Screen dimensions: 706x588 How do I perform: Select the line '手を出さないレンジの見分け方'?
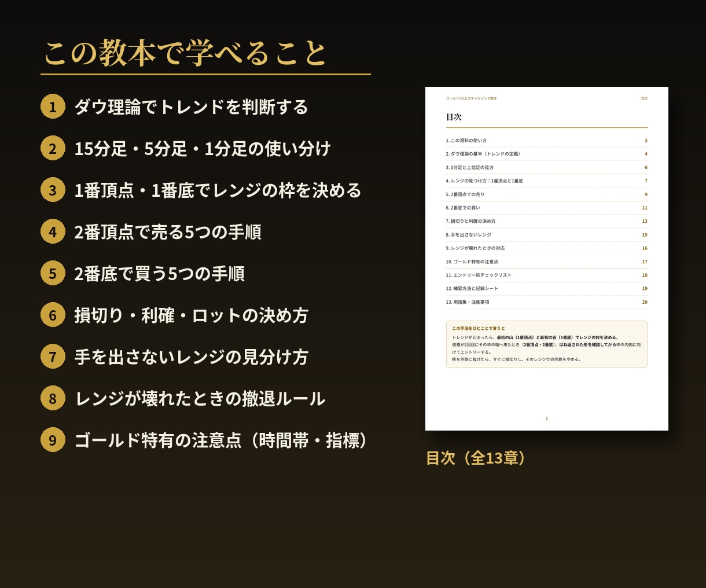(191, 357)
